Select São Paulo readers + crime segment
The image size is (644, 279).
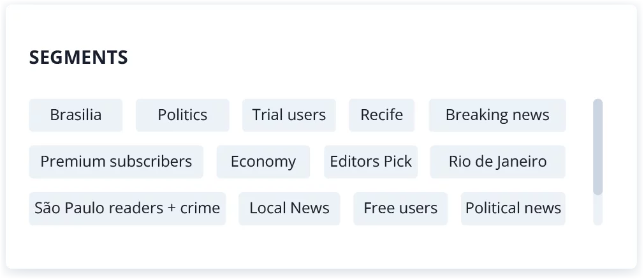coord(127,208)
